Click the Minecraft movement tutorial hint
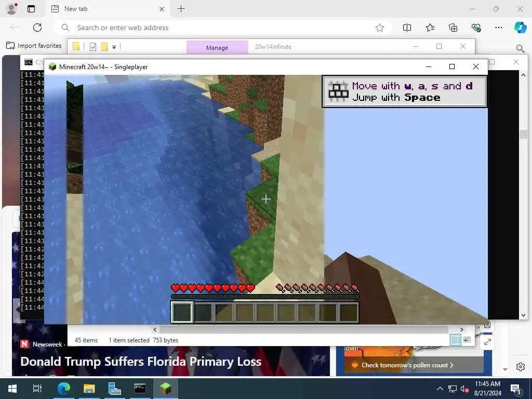This screenshot has width=532, height=399. 404,91
